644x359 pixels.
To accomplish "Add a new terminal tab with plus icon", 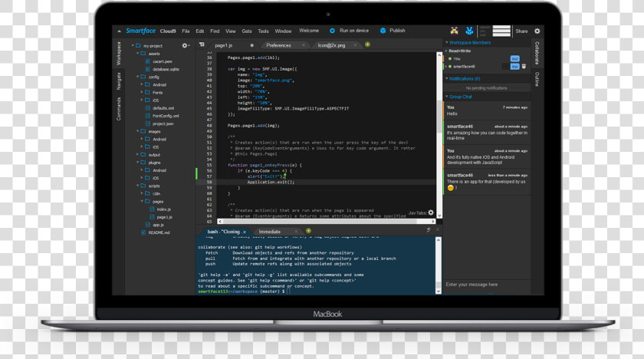I will pos(308,231).
